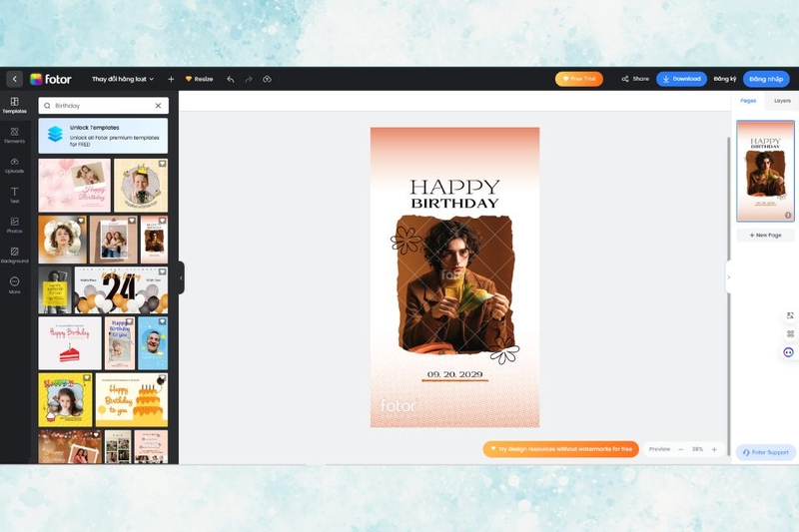Screen dimensions: 799x532
Task: Click the HAPPY heading on canvas
Action: point(454,187)
